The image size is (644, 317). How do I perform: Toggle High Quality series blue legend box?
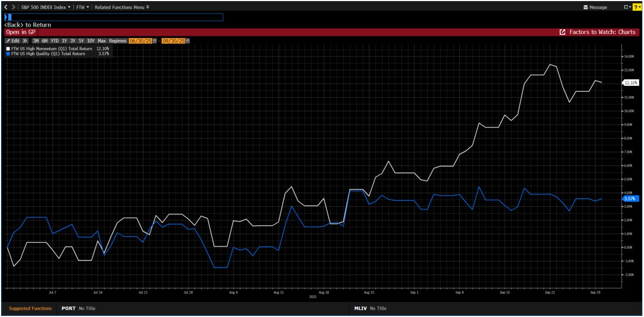(x=8, y=54)
